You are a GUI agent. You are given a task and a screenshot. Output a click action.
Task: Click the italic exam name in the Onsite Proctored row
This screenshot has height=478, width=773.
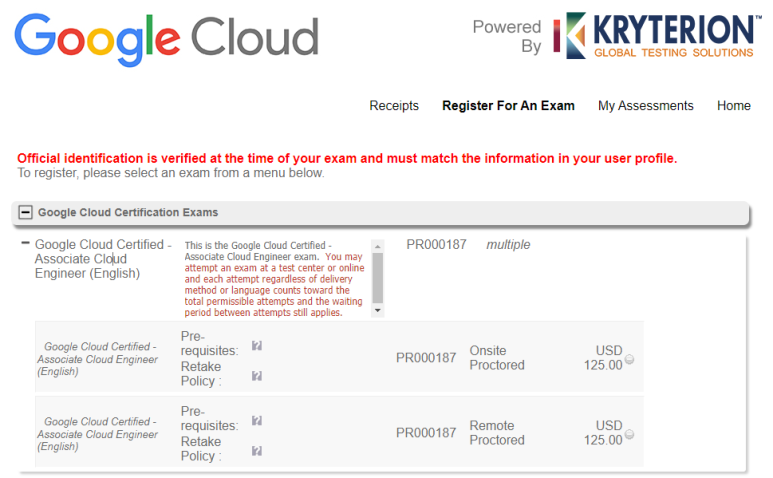click(98, 359)
